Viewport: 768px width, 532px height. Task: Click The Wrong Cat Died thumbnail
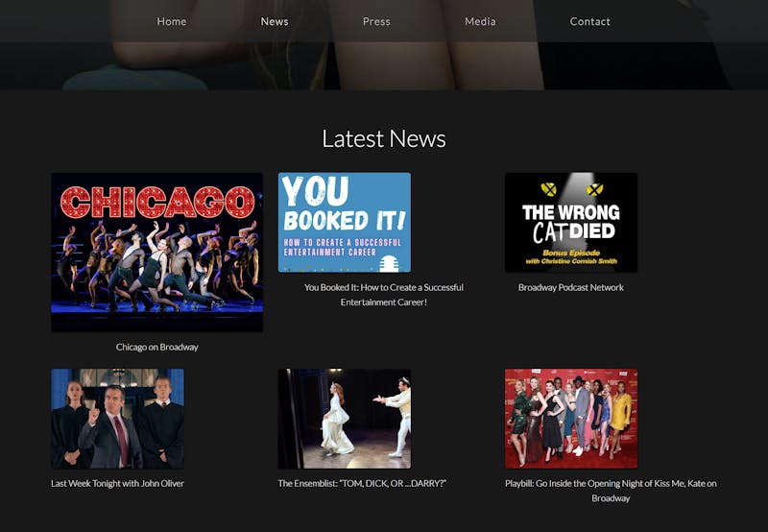pos(571,223)
